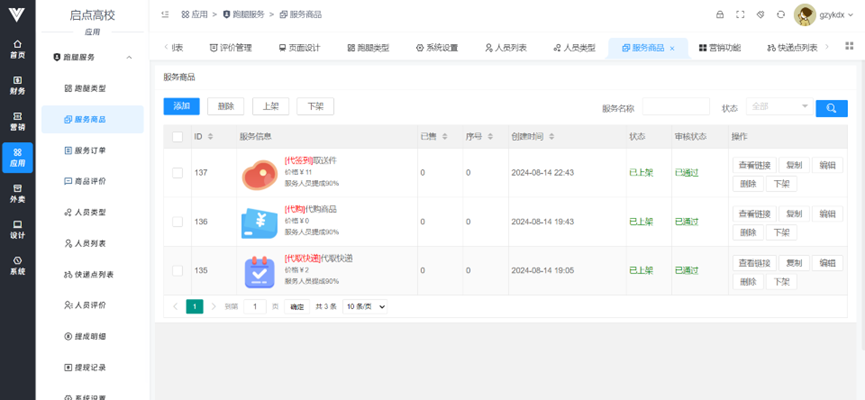865x400 pixels.
Task: Click the 服务名称 search input field
Action: pos(675,107)
